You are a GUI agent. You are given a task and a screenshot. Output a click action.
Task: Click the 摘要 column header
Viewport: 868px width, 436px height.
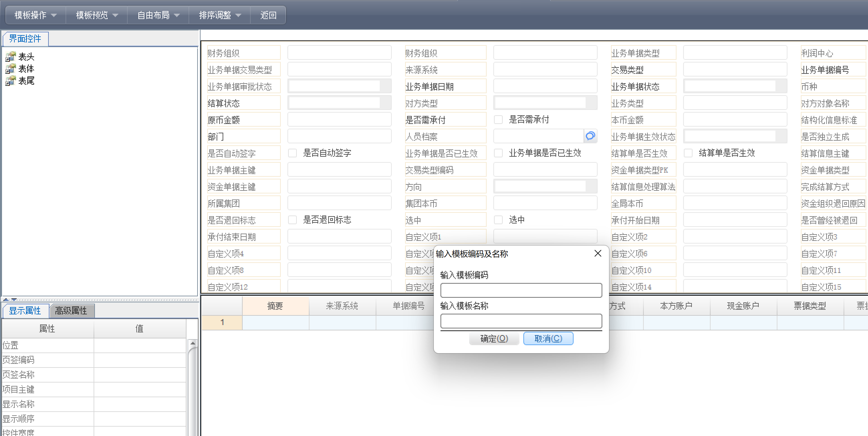pos(275,306)
